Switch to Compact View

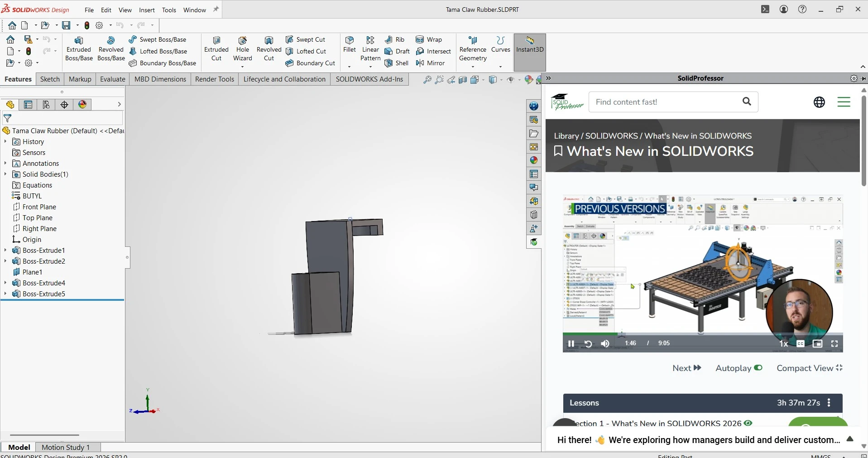tap(810, 368)
